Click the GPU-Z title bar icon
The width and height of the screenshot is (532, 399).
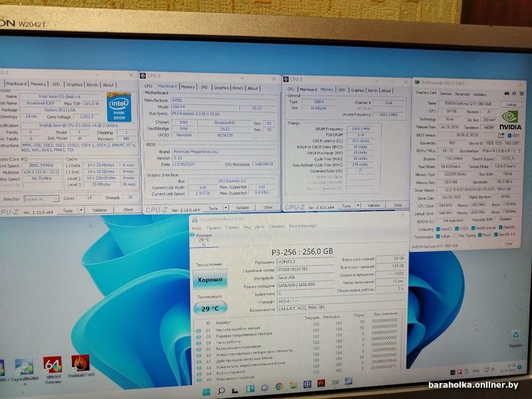coord(416,82)
